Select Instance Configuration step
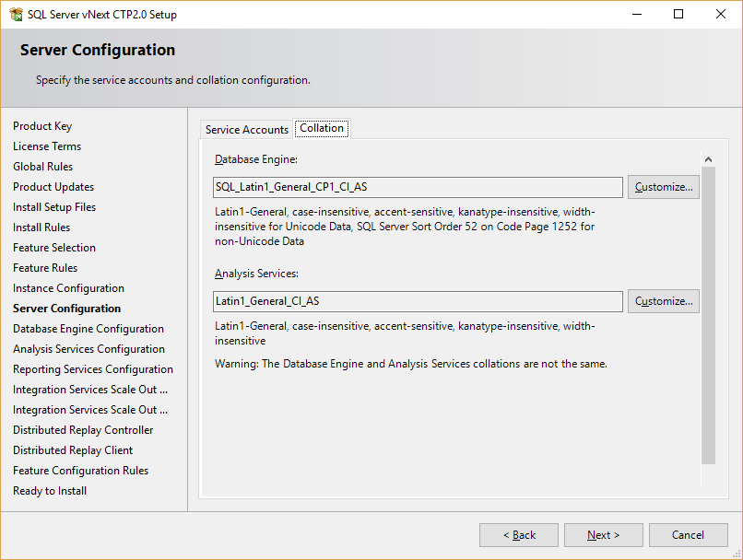 (68, 288)
